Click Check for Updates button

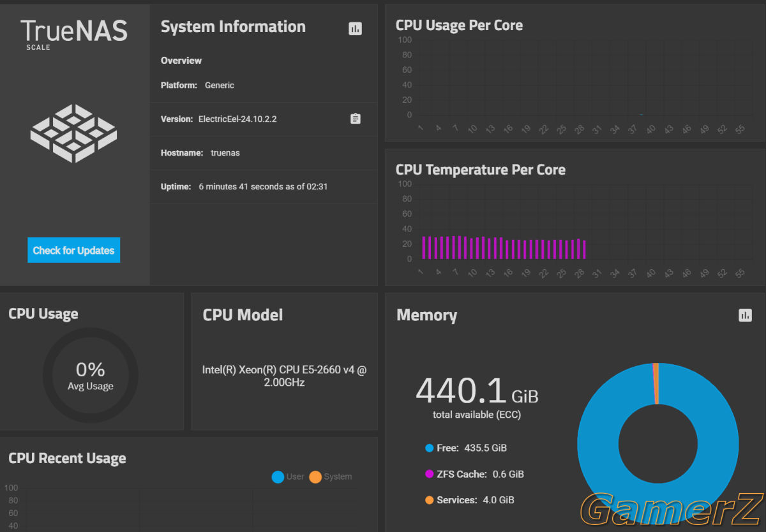[73, 251]
